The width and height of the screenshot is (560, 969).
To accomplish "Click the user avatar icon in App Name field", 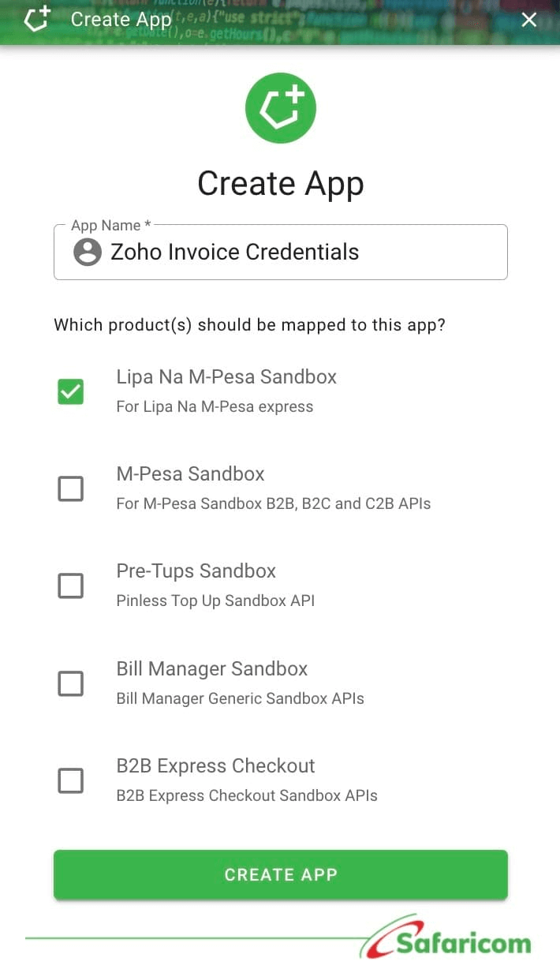I will pyautogui.click(x=88, y=253).
